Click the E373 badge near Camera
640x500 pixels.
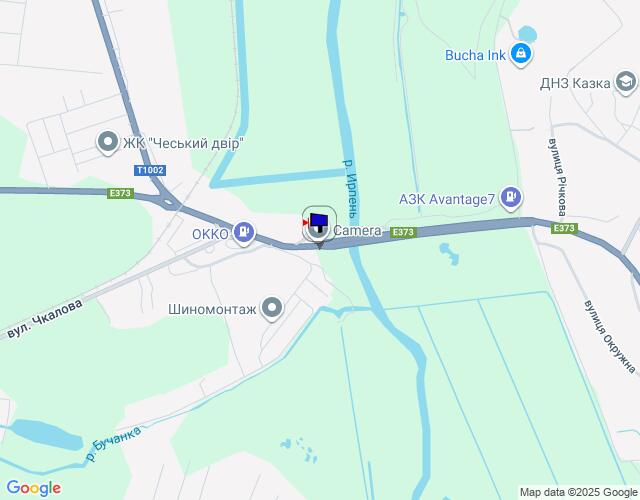click(403, 232)
